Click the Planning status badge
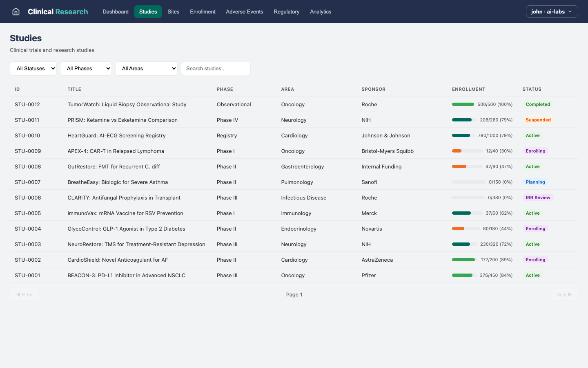This screenshot has height=368, width=588. [x=535, y=182]
